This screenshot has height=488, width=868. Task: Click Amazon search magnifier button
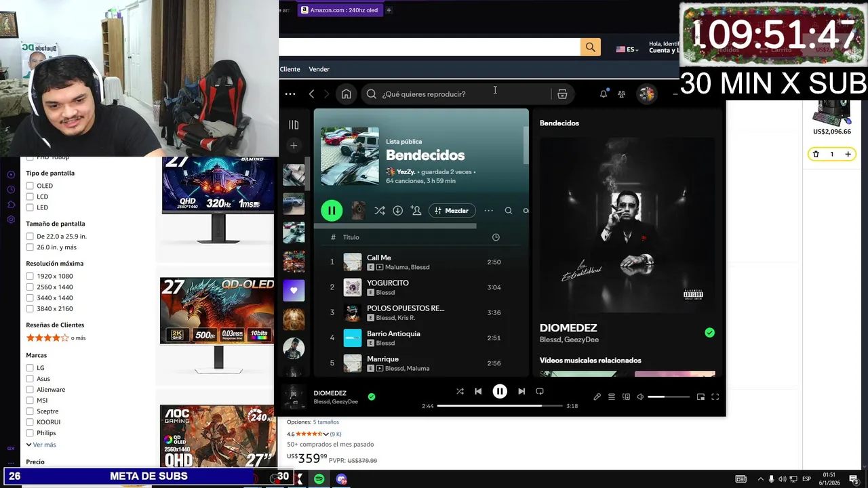coord(590,47)
